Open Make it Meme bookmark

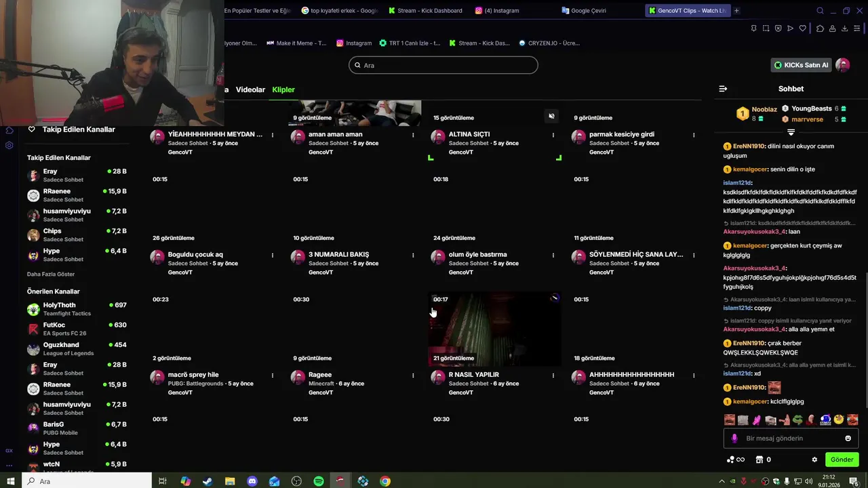click(296, 43)
